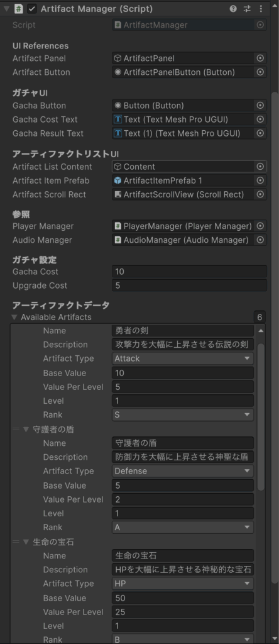
Task: Disable the Artifact Manager script checkbox
Action: click(x=31, y=9)
